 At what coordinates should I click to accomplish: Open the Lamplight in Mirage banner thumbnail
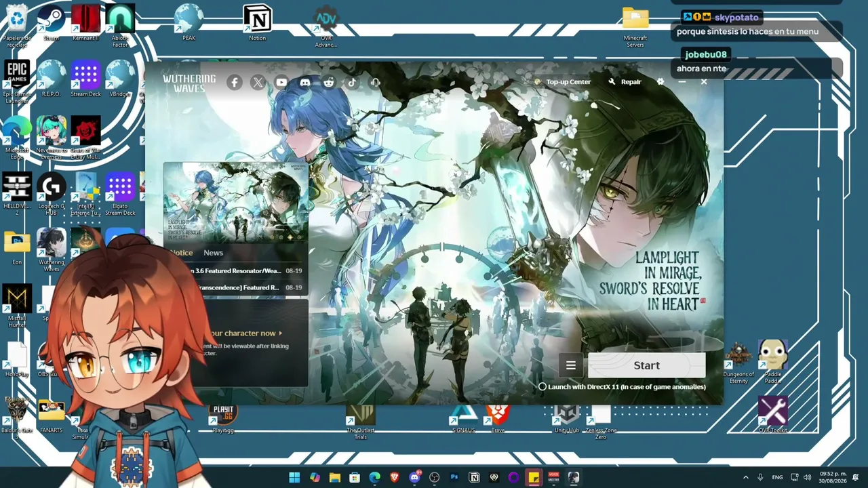click(235, 203)
